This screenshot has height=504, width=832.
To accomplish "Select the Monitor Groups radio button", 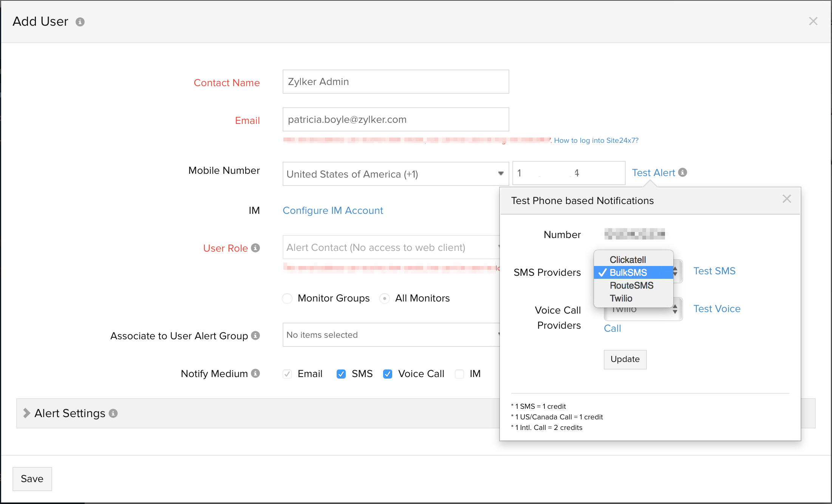I will pyautogui.click(x=287, y=298).
